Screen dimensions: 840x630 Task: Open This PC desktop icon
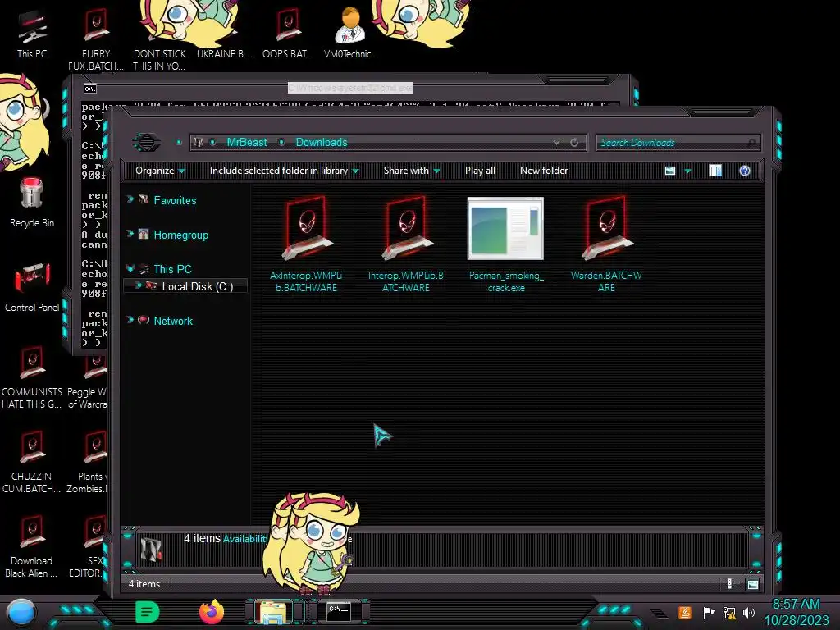[x=32, y=34]
